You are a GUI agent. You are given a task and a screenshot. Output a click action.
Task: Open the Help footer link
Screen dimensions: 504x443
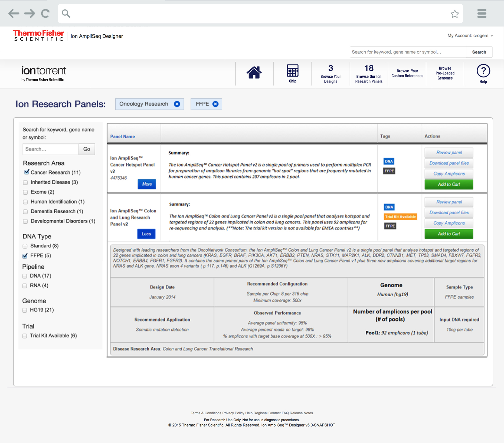click(249, 413)
